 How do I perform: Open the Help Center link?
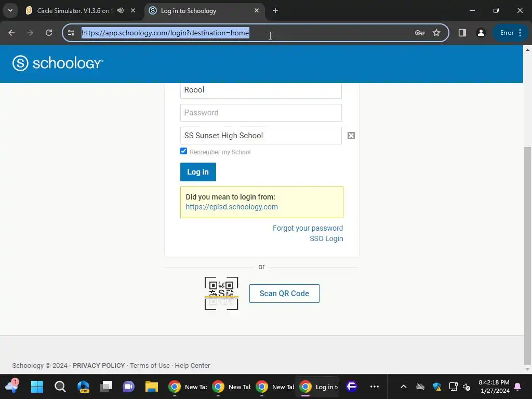point(192,366)
